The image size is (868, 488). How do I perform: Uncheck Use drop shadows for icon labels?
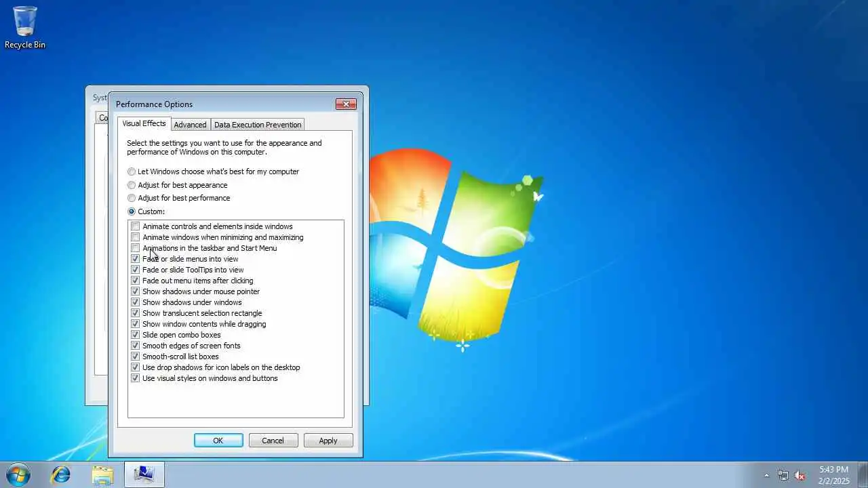[x=135, y=367]
